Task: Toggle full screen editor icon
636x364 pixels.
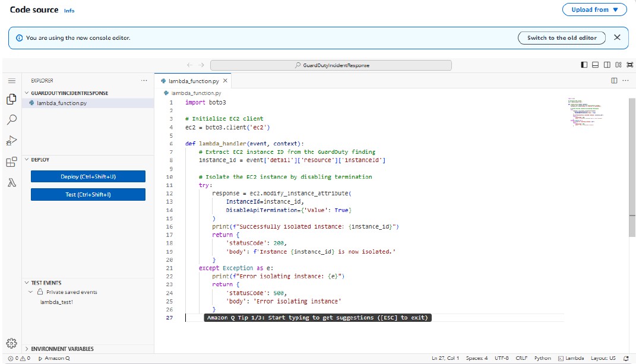Action: [629, 65]
